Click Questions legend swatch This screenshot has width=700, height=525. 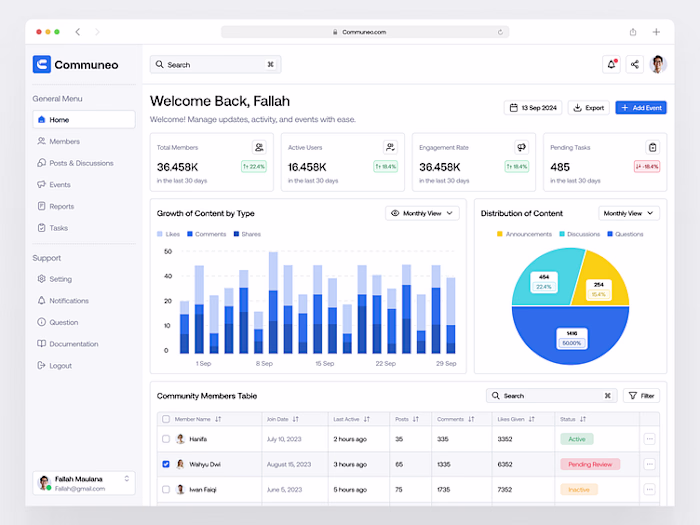pyautogui.click(x=610, y=234)
